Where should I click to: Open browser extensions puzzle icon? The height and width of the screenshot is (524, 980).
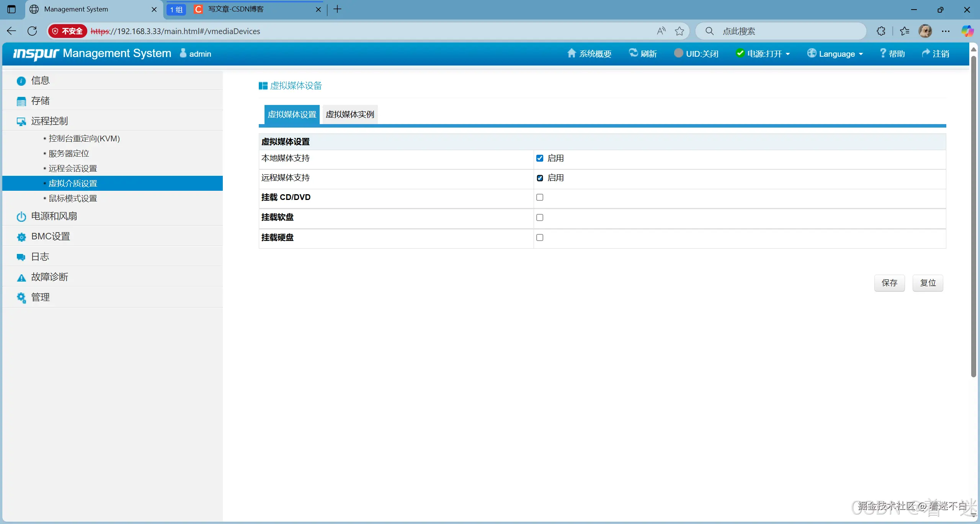(881, 31)
